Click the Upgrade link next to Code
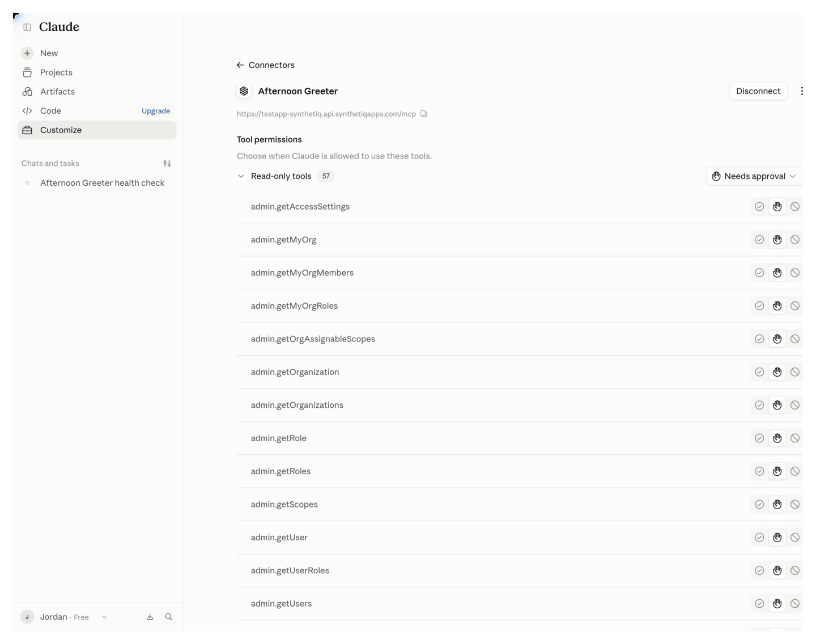This screenshot has height=644, width=816. (156, 111)
